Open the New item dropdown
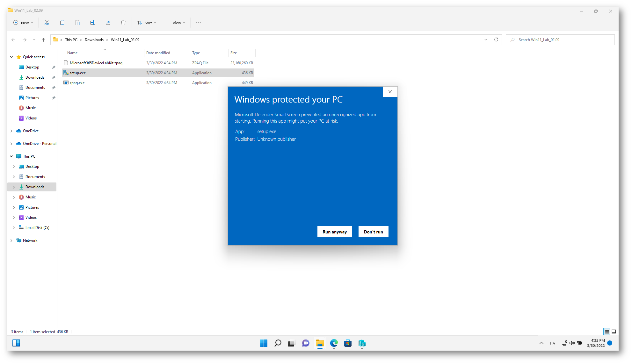This screenshot has height=364, width=632. [23, 23]
